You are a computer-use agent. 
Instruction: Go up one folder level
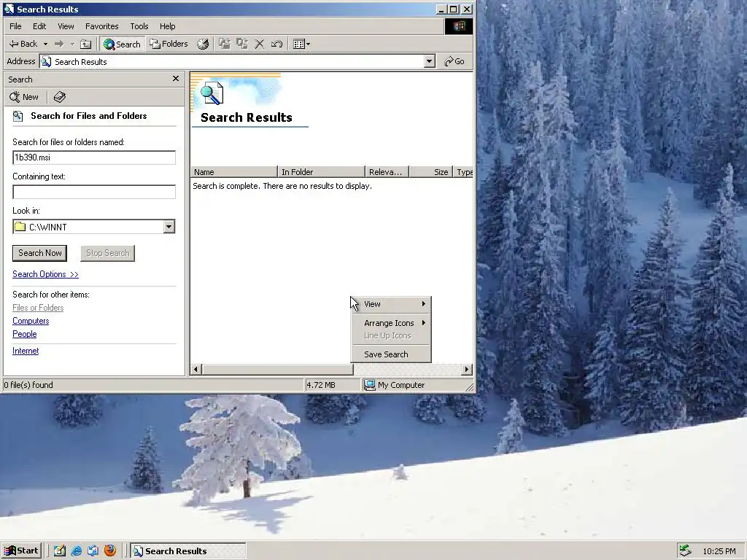click(x=86, y=44)
